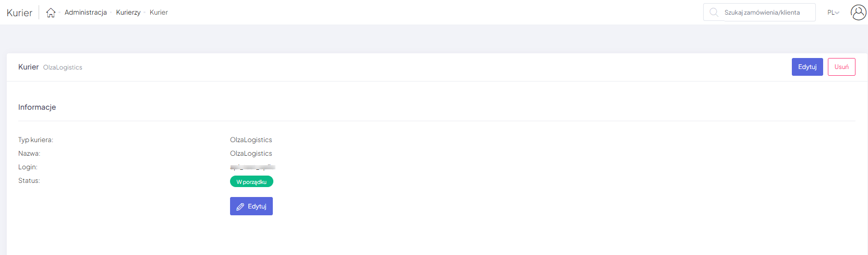Click the green W porządku status badge
The width and height of the screenshot is (868, 255).
click(251, 182)
